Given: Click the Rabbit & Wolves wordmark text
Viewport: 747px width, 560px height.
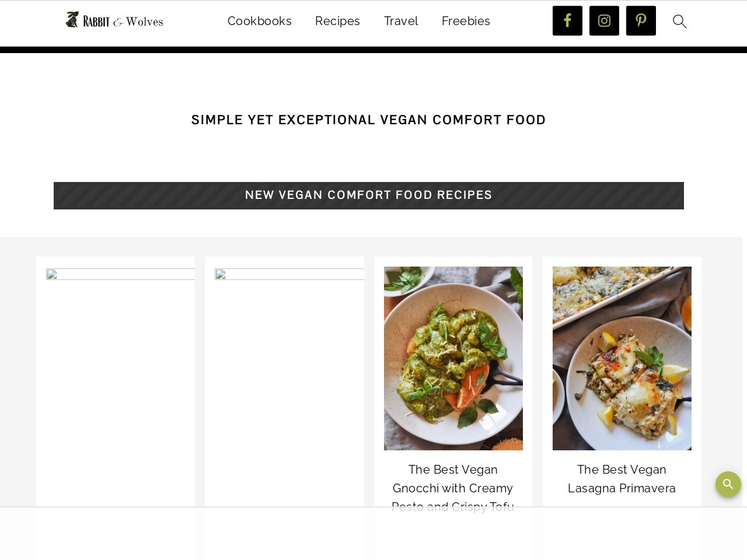Looking at the screenshot, I should 123,22.
